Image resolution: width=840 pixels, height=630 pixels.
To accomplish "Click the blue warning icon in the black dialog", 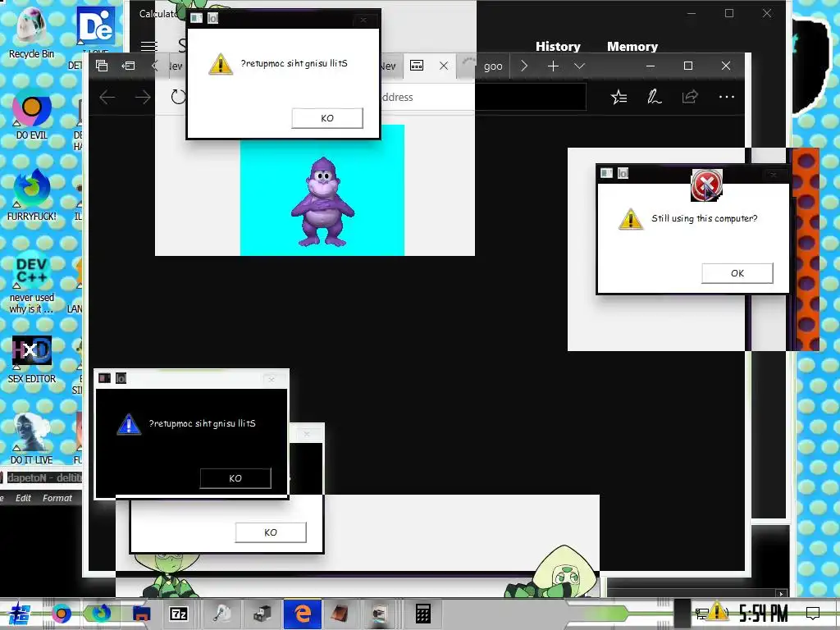I will [x=129, y=424].
